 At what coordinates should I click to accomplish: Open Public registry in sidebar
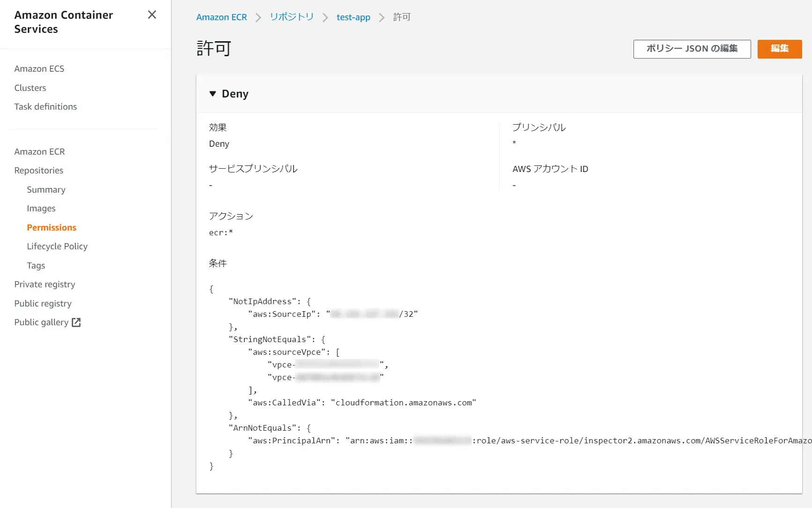click(43, 304)
